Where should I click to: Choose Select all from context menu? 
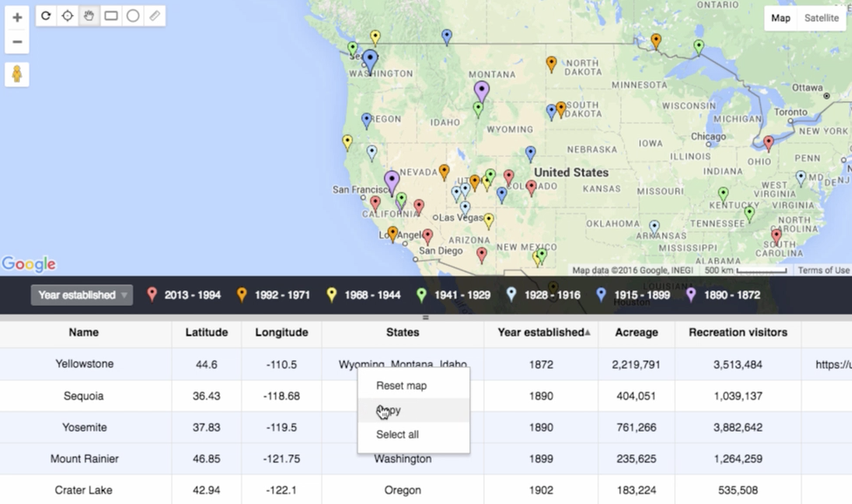[413, 434]
